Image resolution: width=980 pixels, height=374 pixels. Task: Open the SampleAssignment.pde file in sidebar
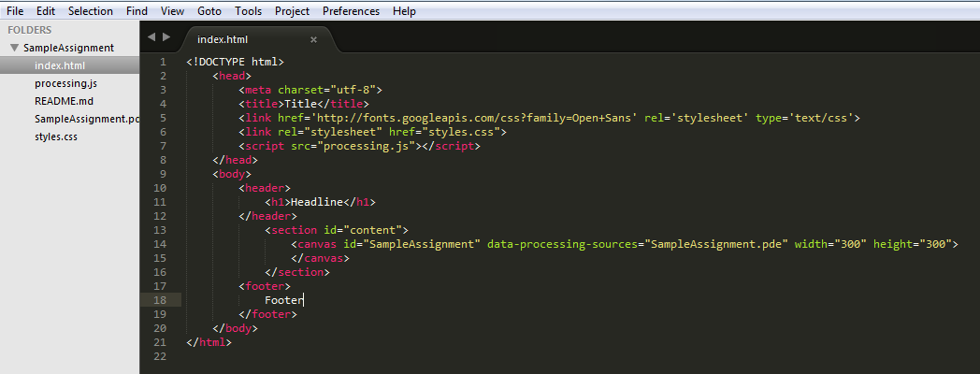86,119
